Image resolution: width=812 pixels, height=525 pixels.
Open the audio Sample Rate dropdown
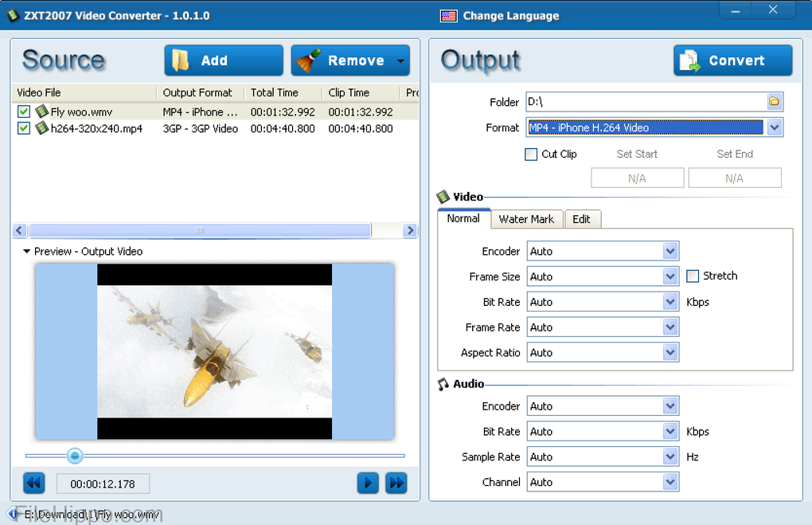pyautogui.click(x=670, y=457)
